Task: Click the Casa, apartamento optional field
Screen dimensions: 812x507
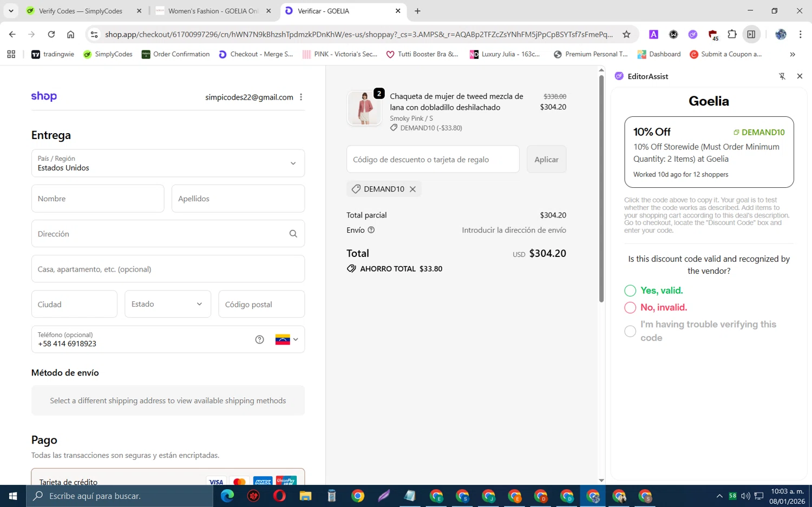Action: [168, 269]
